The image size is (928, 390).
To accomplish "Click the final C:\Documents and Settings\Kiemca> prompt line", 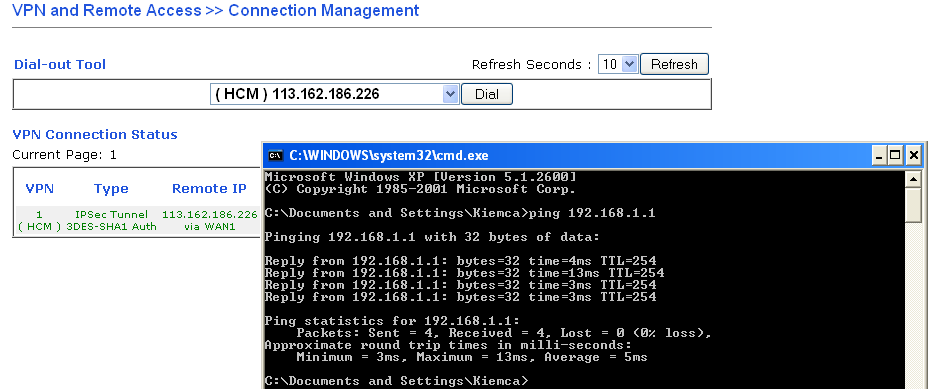I will 396,381.
